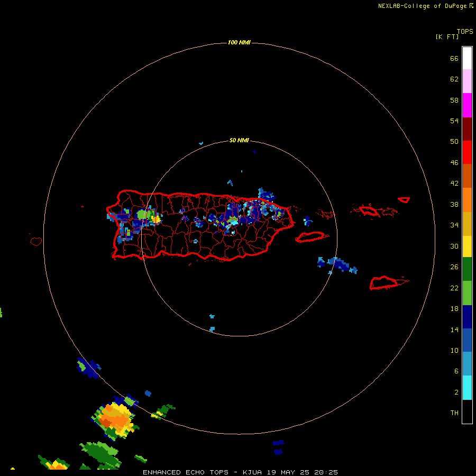
Task: Click the 14 legend value
Action: click(x=454, y=329)
